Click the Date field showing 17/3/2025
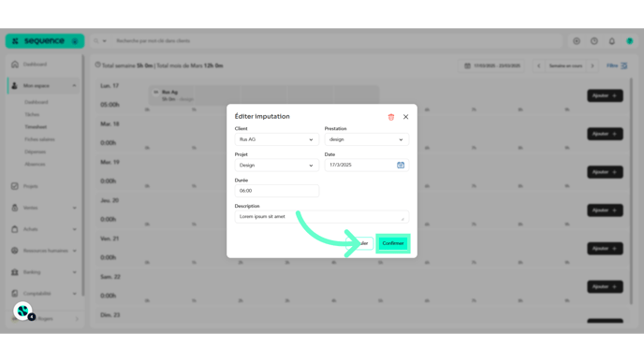Viewport: 644px width, 362px height. click(366, 165)
